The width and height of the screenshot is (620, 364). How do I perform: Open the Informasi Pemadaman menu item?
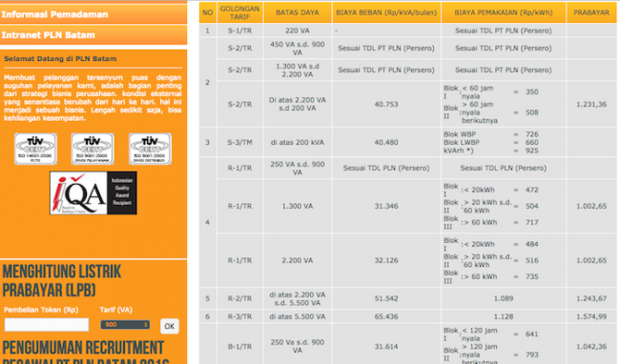coord(93,14)
